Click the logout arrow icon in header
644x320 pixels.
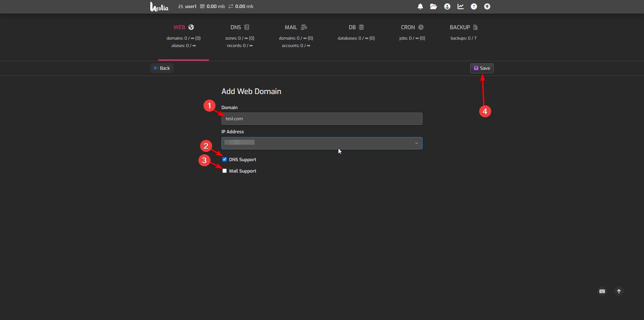coord(487,7)
